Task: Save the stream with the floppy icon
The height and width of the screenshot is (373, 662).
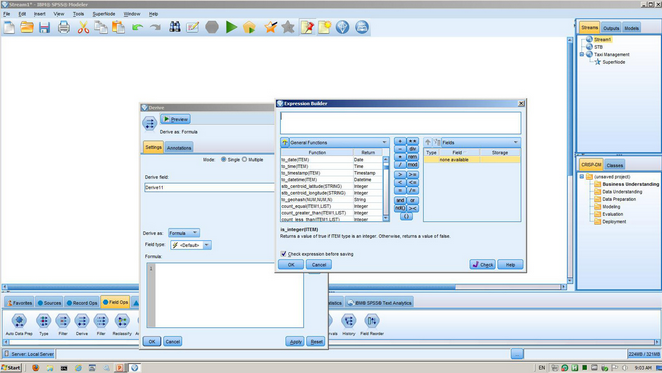Action: (x=44, y=27)
